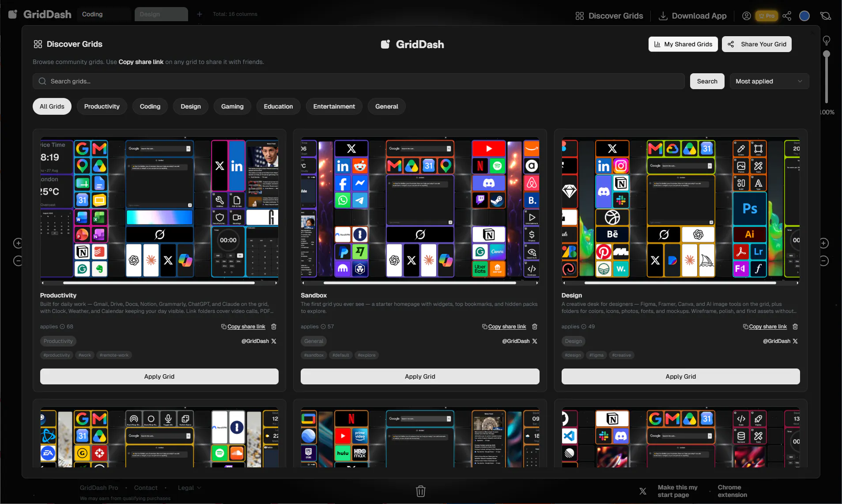
Task: Filter grids by Education
Action: pyautogui.click(x=278, y=106)
